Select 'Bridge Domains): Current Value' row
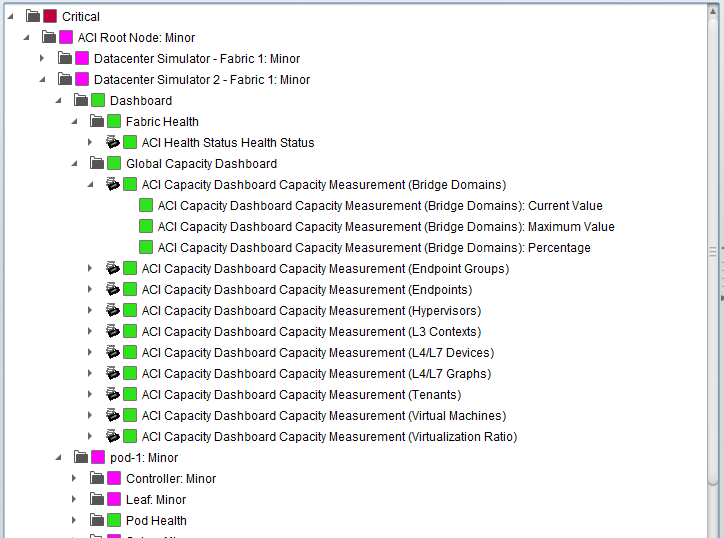Image resolution: width=724 pixels, height=538 pixels. tap(380, 206)
